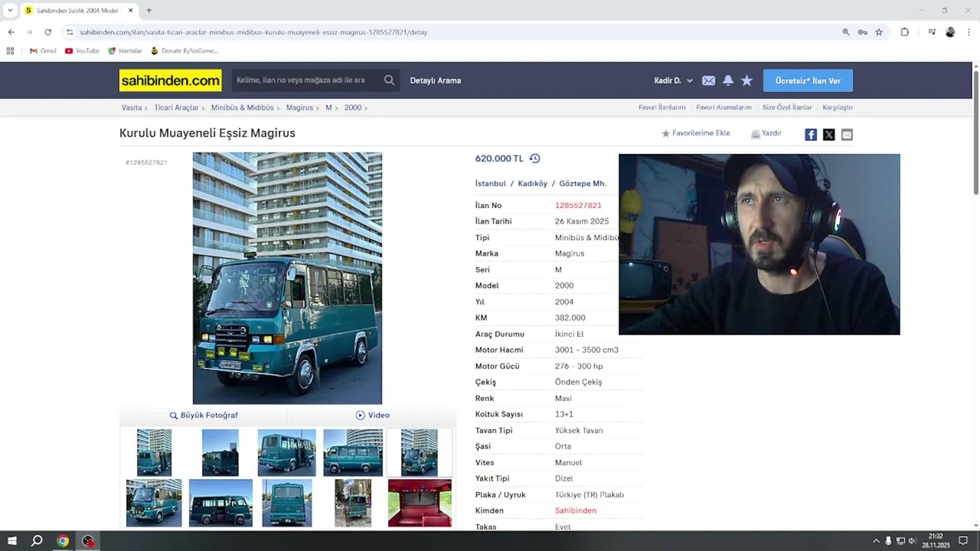
Task: Click the main minibus photo
Action: (x=287, y=278)
